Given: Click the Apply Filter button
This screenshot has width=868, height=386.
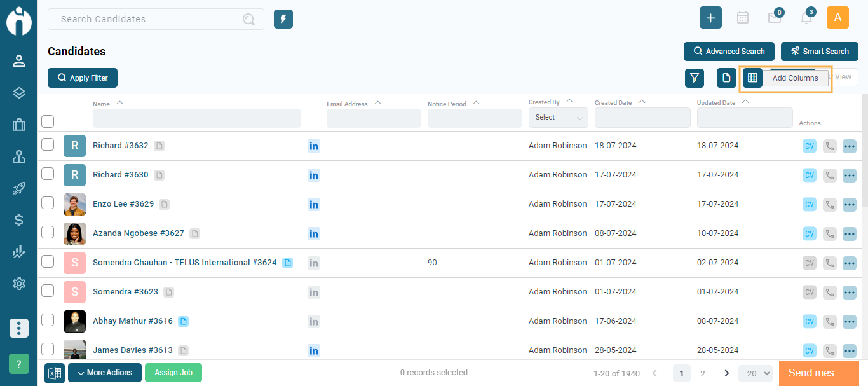Looking at the screenshot, I should [x=83, y=78].
